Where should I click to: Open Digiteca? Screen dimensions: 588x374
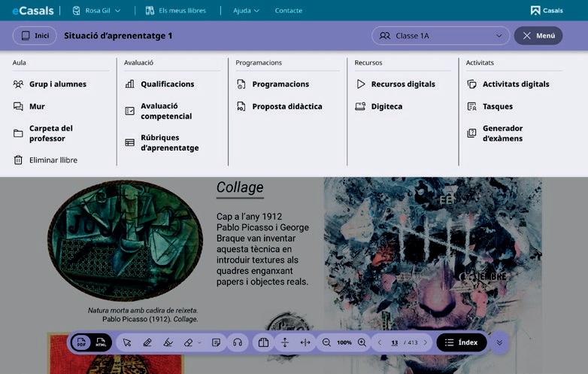click(379, 107)
